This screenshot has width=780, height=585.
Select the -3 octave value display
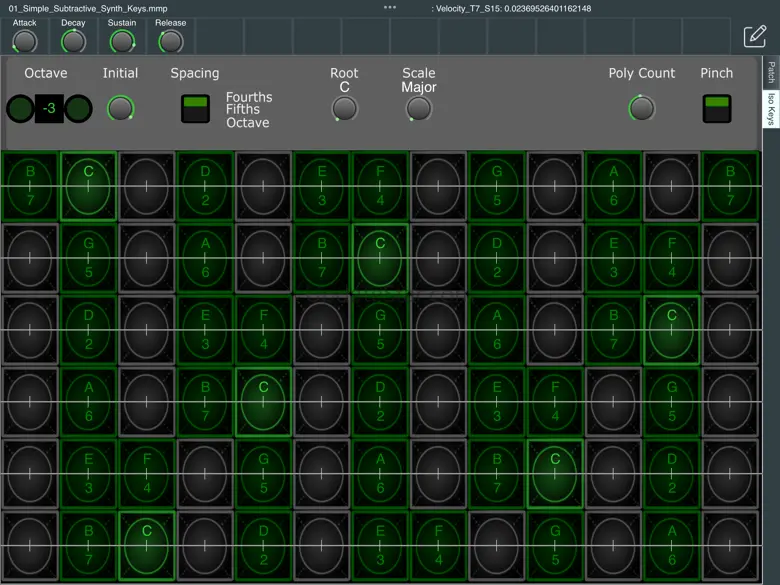point(49,108)
